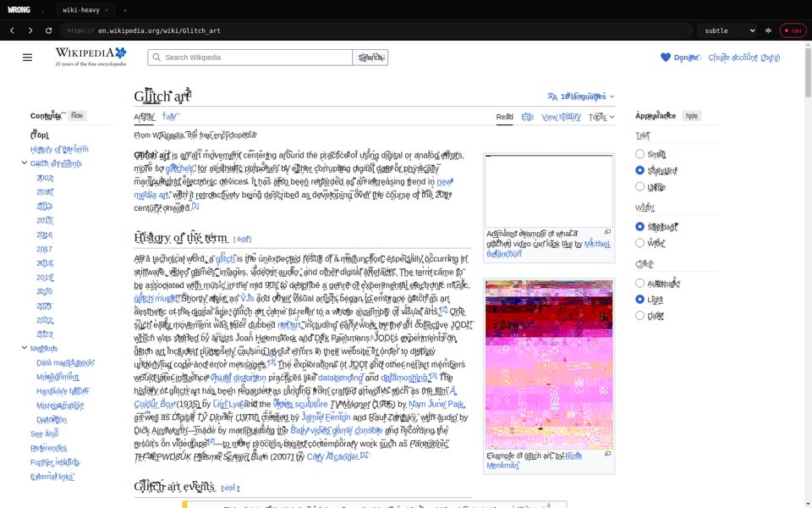Screen dimensions: 812x508
Task: Go forward with the browser forward arrow
Action: 30,30
